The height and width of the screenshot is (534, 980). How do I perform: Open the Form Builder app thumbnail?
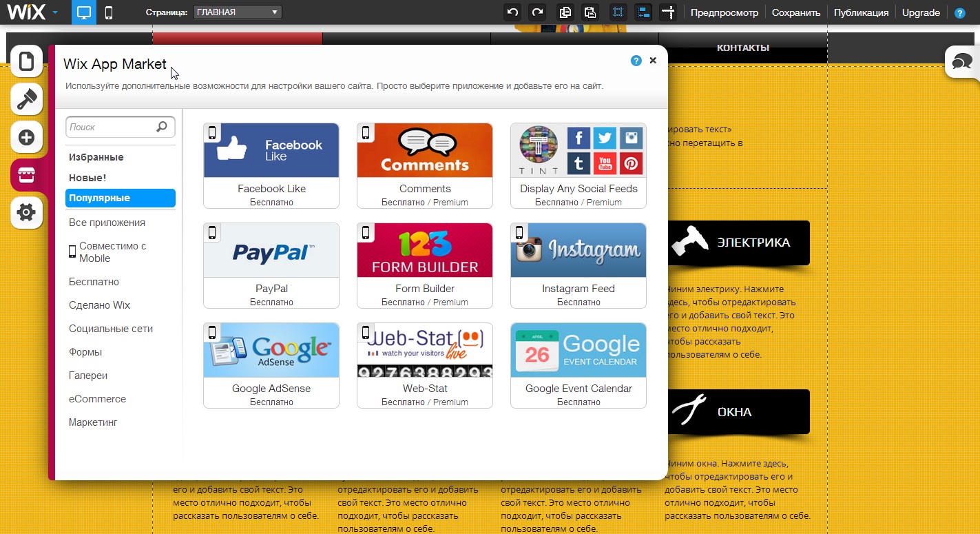(425, 250)
